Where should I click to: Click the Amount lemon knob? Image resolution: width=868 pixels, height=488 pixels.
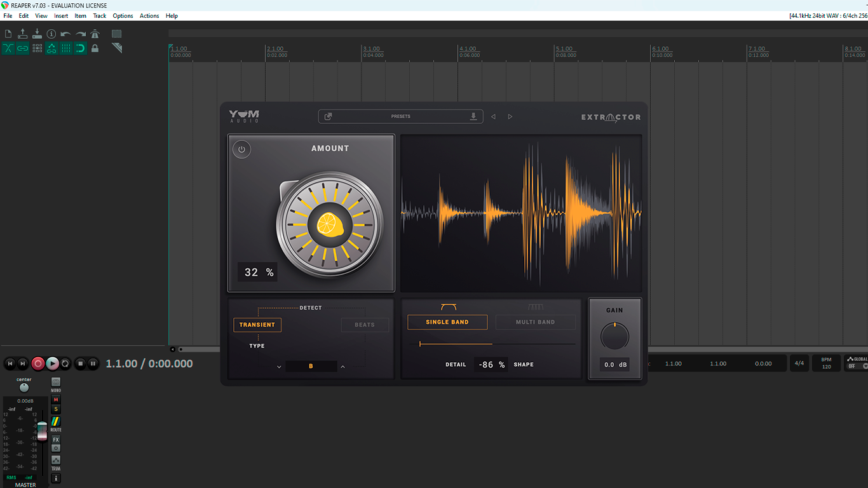pyautogui.click(x=330, y=224)
